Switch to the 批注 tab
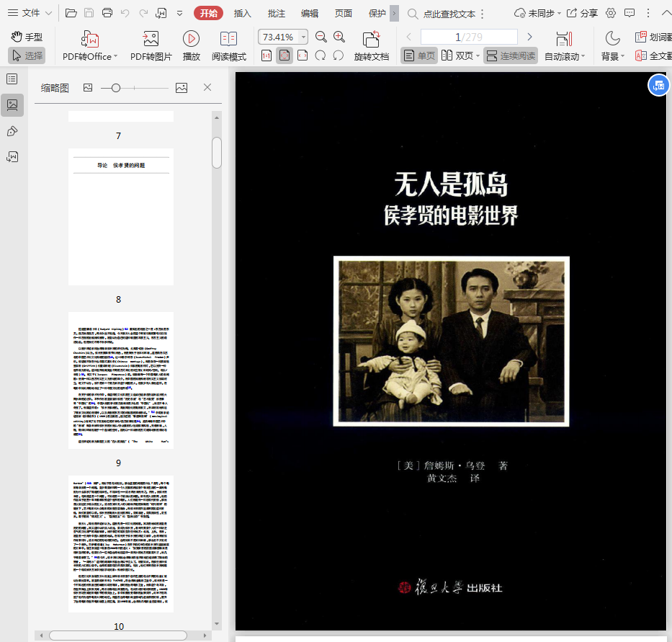Image resolution: width=672 pixels, height=642 pixels. click(x=276, y=13)
